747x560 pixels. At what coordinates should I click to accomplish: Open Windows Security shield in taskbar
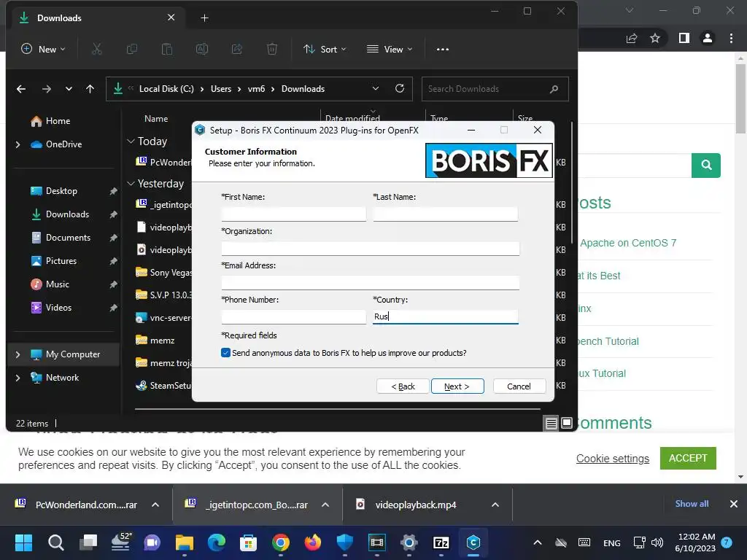click(344, 542)
